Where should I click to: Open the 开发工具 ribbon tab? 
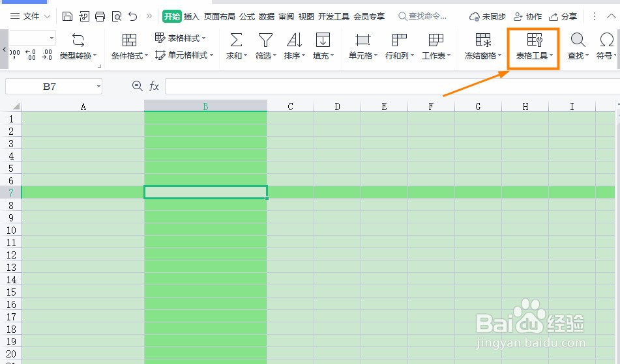click(x=334, y=16)
